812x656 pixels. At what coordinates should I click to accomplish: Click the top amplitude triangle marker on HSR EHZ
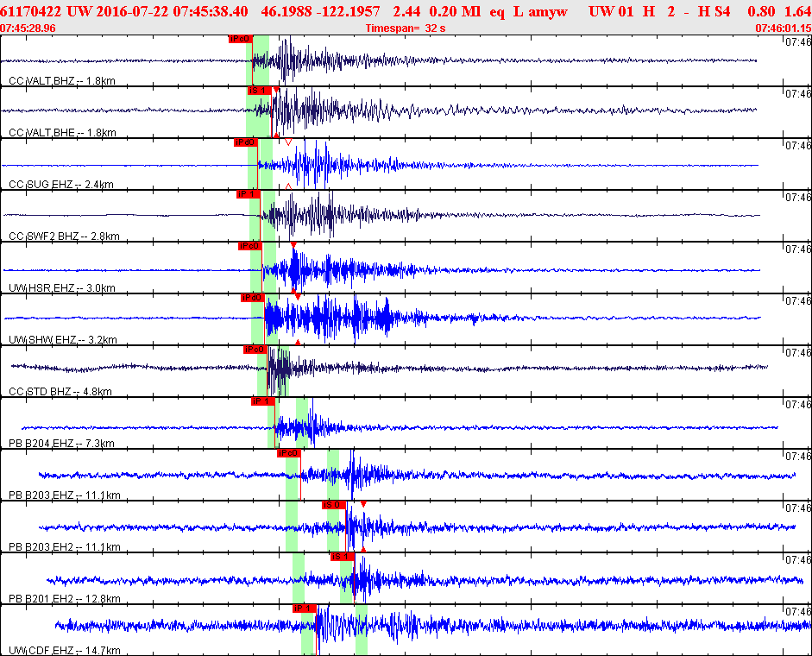click(293, 245)
